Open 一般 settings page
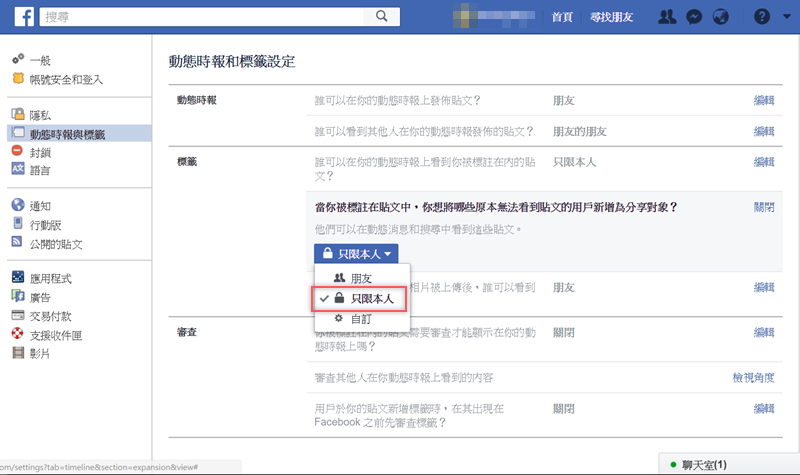This screenshot has height=475, width=800. tap(40, 61)
